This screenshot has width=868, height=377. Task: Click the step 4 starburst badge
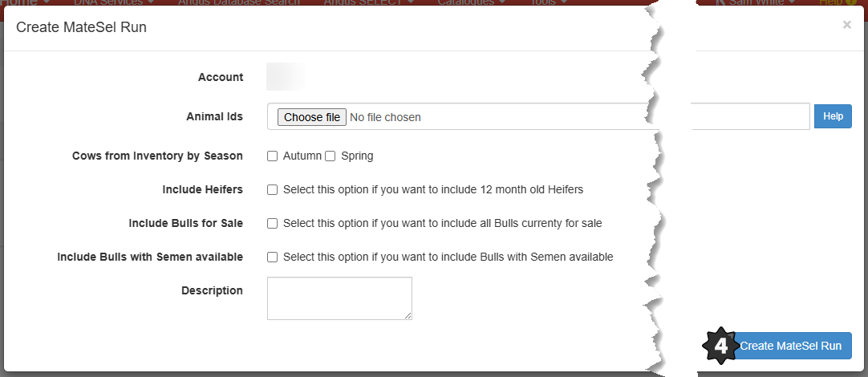[x=721, y=346]
